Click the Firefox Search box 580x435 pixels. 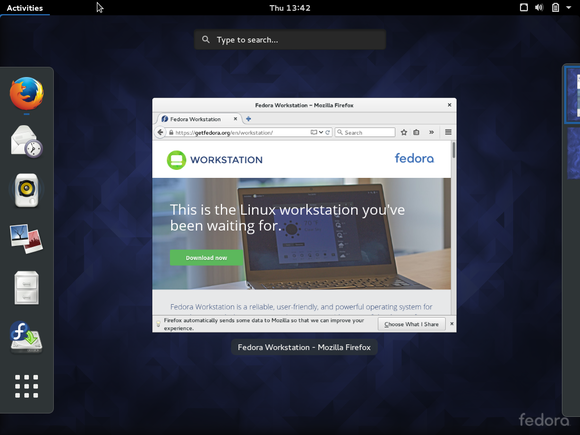[365, 132]
